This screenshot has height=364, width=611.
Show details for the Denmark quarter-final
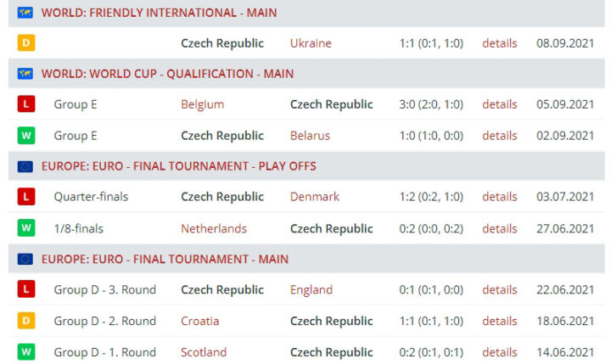click(499, 197)
